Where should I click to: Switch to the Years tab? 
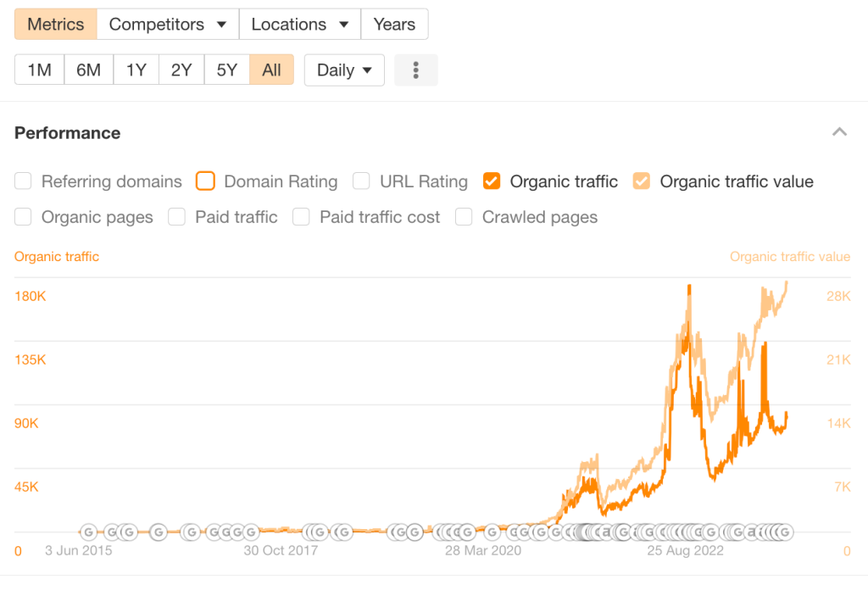point(394,24)
